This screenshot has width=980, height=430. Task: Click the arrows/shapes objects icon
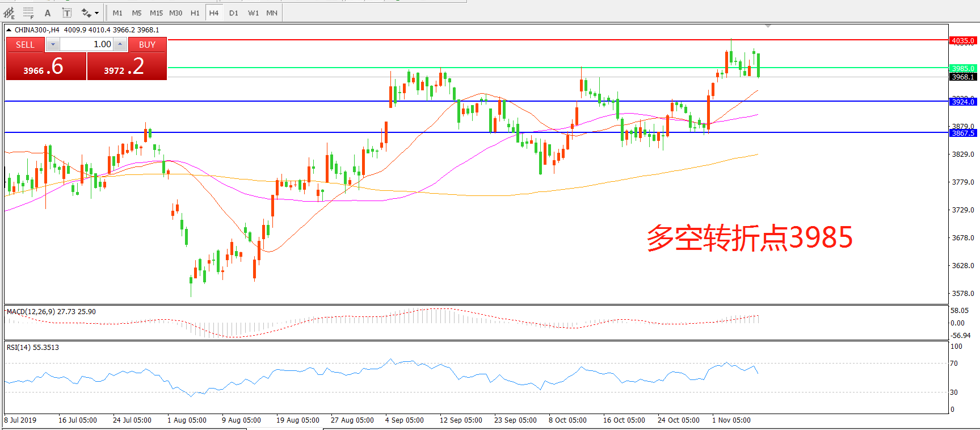(x=86, y=12)
